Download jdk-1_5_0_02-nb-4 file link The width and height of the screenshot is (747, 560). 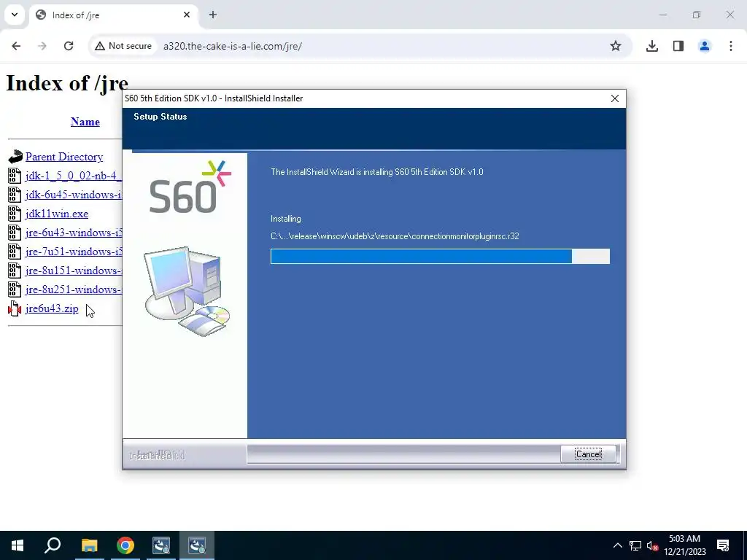[74, 176]
